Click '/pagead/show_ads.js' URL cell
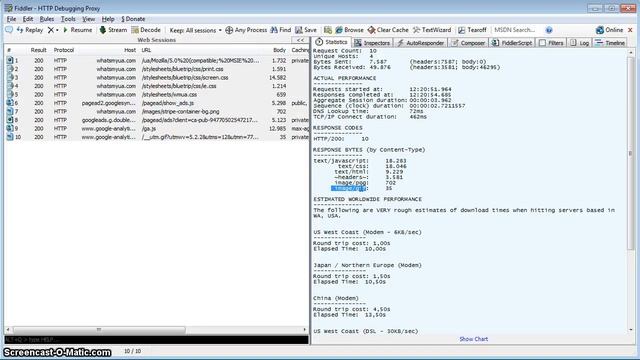 (x=168, y=103)
